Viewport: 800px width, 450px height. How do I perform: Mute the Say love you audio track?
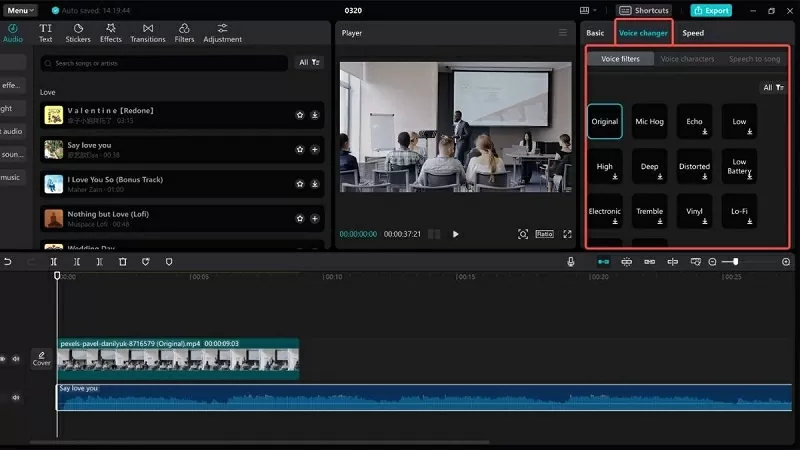tap(16, 397)
